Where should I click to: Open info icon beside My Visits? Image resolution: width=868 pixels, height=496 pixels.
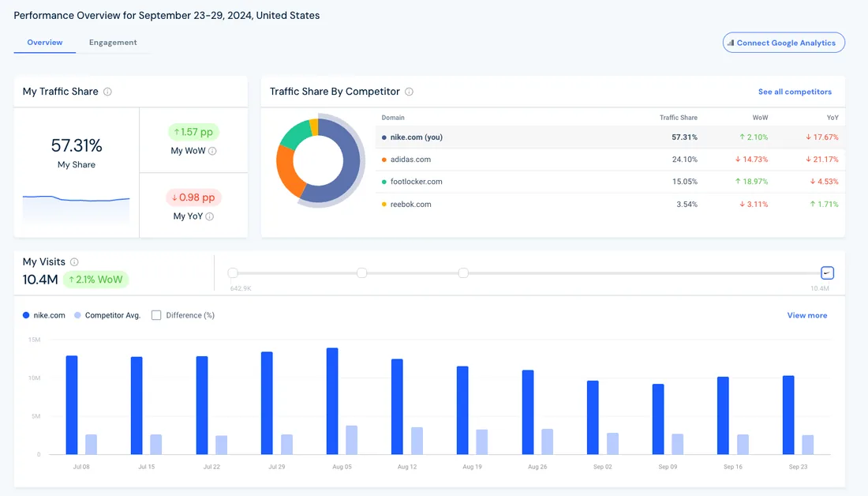coord(74,262)
